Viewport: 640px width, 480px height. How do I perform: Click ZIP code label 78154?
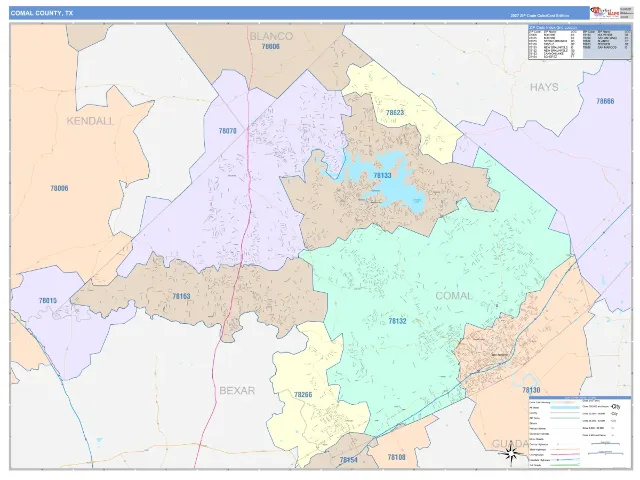click(349, 460)
